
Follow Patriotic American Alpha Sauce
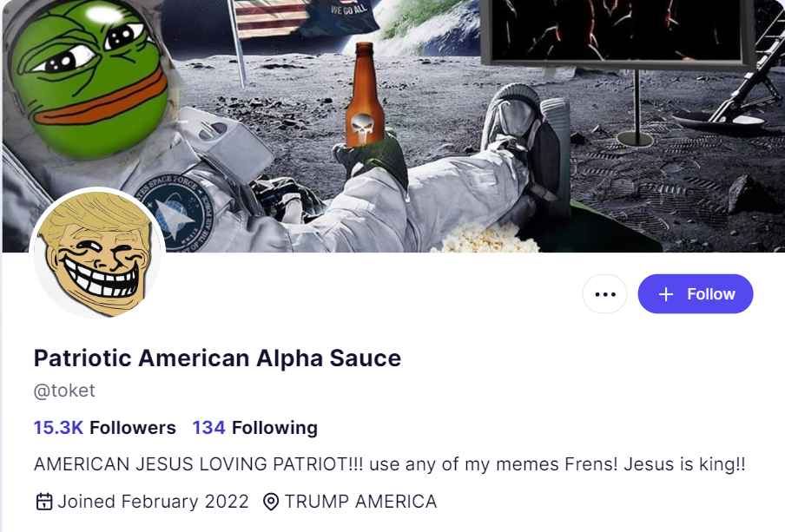click(x=696, y=294)
